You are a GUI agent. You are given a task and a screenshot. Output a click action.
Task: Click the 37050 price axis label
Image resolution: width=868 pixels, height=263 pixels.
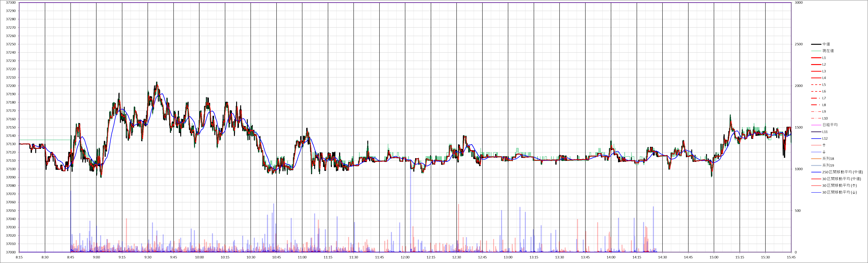tap(11, 211)
